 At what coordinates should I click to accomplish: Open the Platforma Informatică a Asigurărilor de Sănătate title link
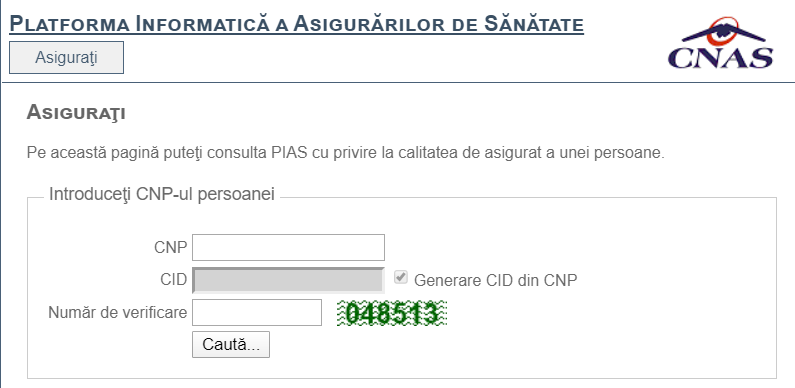click(x=297, y=25)
